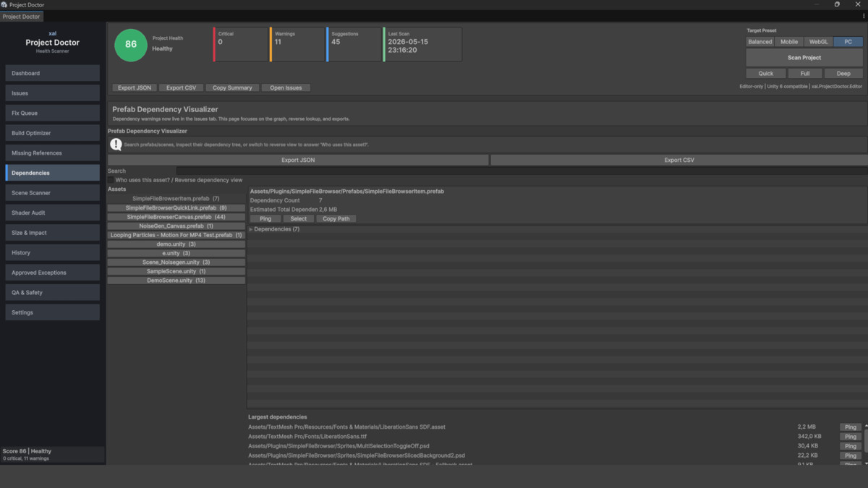Click the Copy Summary button
The image size is (868, 488).
coord(232,87)
